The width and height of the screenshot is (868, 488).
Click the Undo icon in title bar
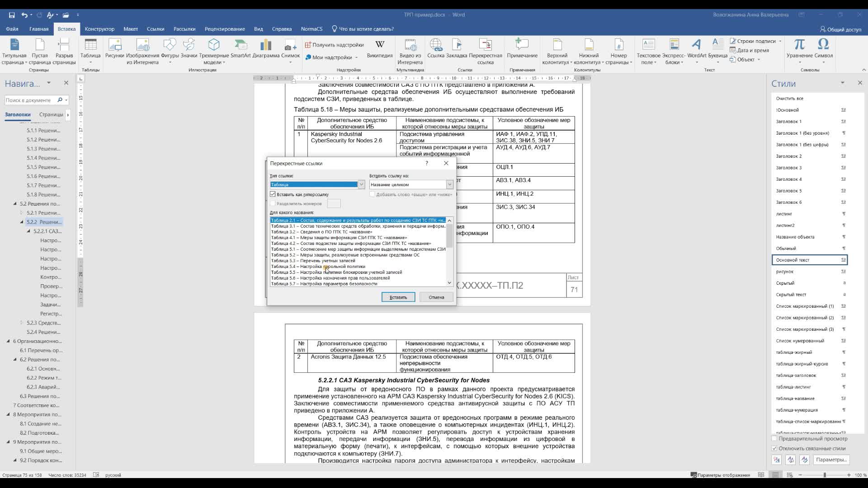pyautogui.click(x=24, y=15)
